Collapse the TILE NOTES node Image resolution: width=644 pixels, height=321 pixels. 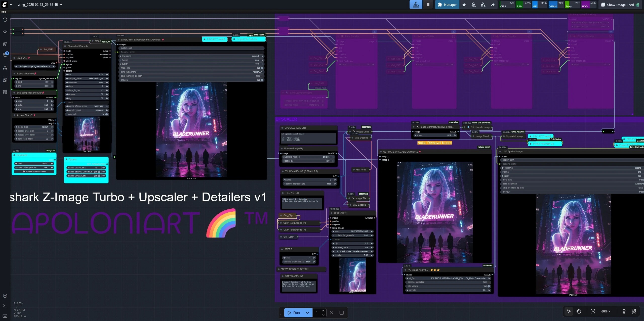pos(283,193)
